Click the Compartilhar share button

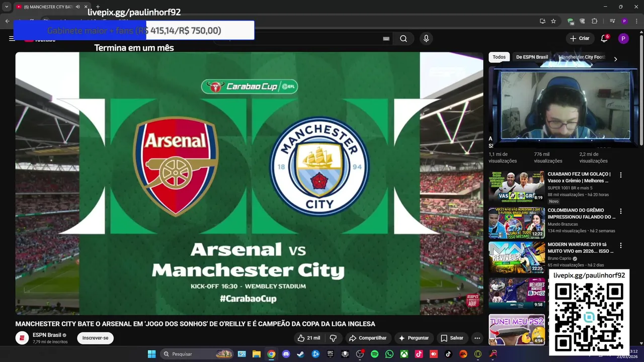click(x=368, y=338)
